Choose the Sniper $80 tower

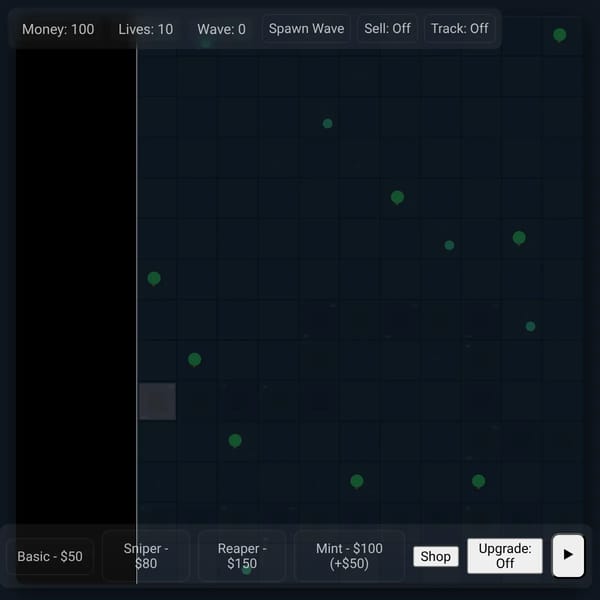(x=146, y=556)
